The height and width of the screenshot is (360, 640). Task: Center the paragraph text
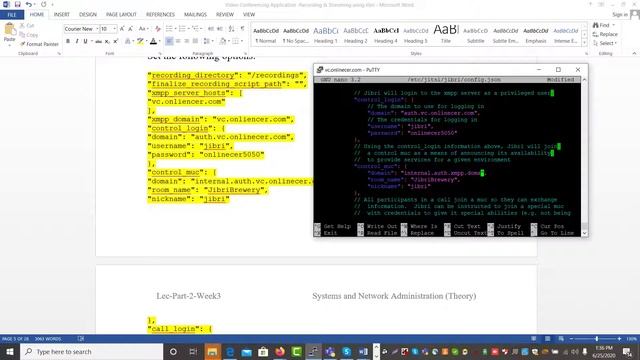pos(178,41)
